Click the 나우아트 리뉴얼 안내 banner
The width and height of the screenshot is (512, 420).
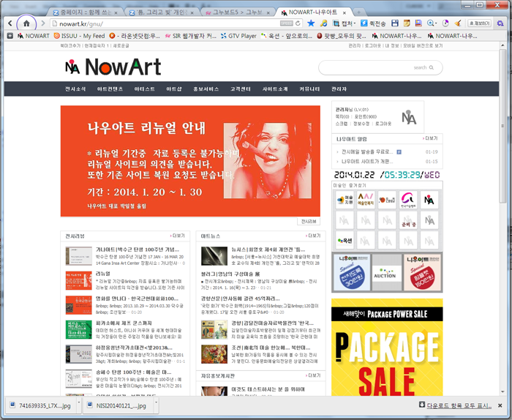pos(190,161)
